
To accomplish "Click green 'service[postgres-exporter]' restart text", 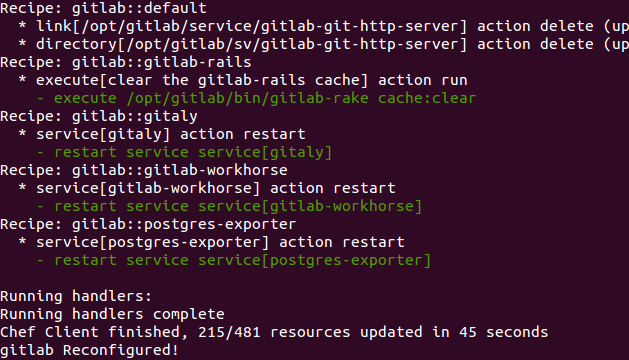I will point(314,260).
